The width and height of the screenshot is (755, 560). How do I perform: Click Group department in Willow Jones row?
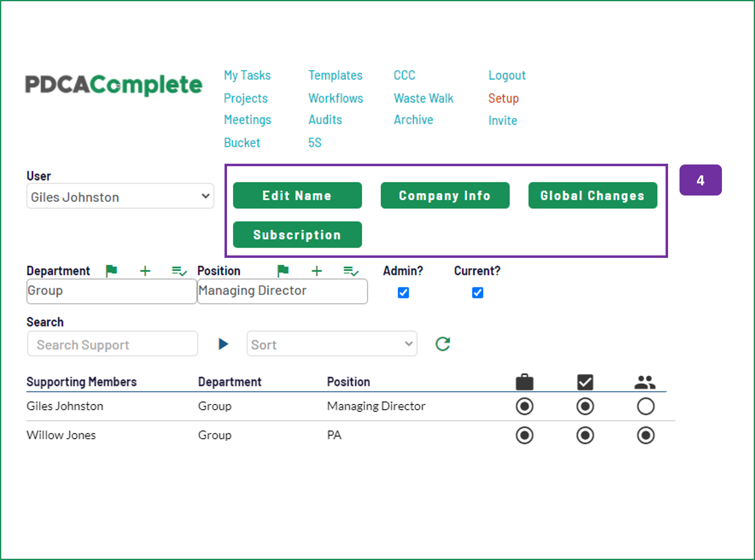(x=215, y=435)
